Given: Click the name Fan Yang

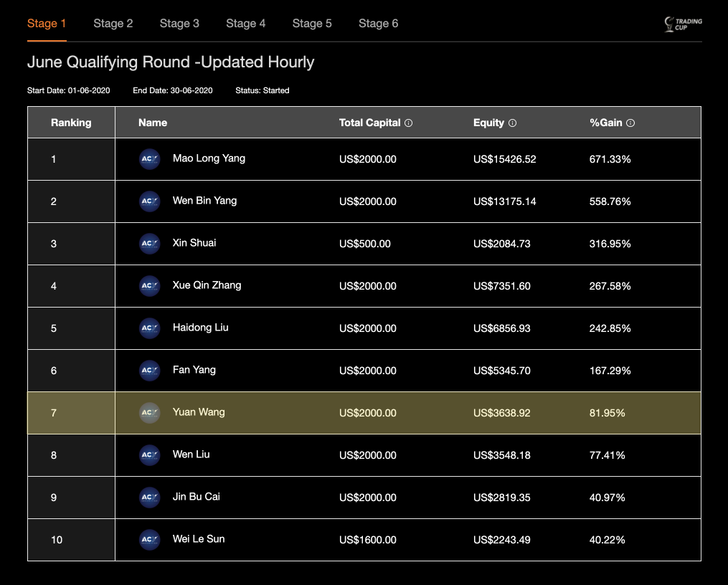Looking at the screenshot, I should [x=194, y=370].
